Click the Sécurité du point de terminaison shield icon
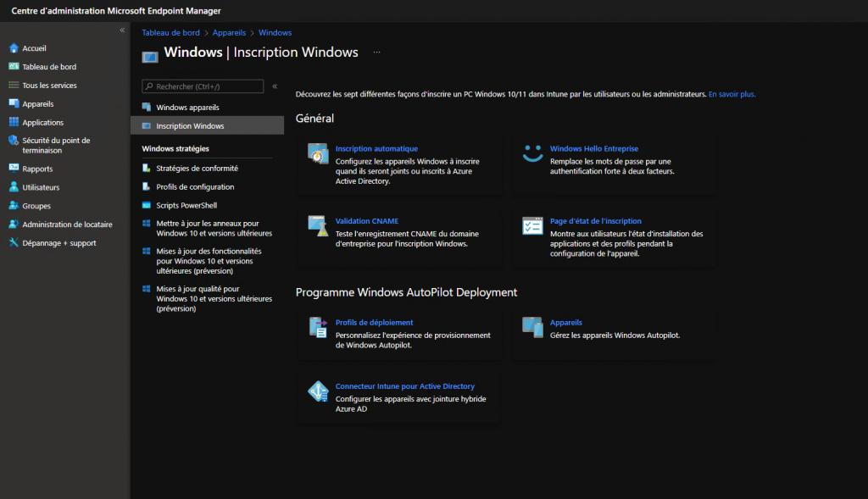This screenshot has width=868, height=499. (x=14, y=141)
